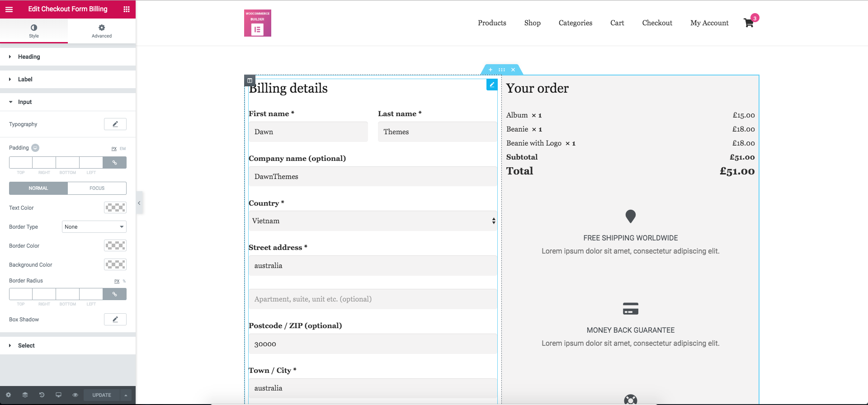Image resolution: width=868 pixels, height=405 pixels.
Task: Click the Billing details heading
Action: (x=288, y=88)
